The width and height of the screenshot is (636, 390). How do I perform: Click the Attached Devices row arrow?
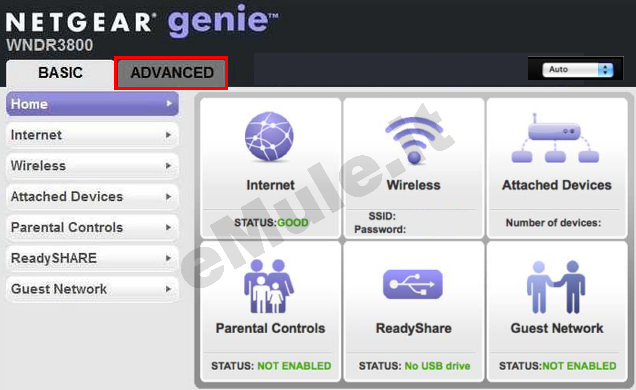coord(169,197)
